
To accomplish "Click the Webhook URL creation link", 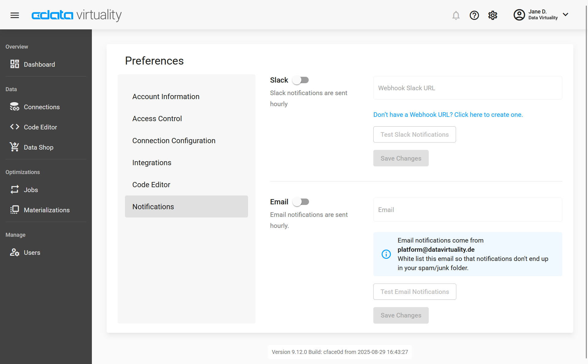I will click(x=448, y=114).
